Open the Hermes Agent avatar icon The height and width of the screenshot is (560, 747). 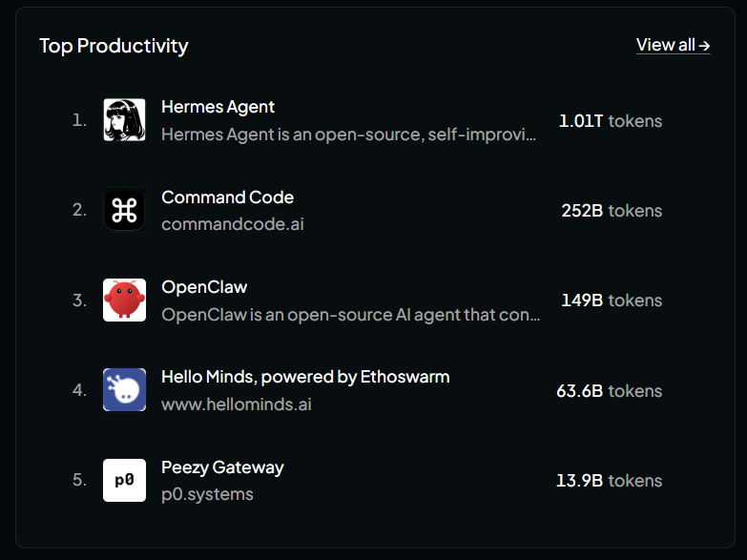point(124,120)
